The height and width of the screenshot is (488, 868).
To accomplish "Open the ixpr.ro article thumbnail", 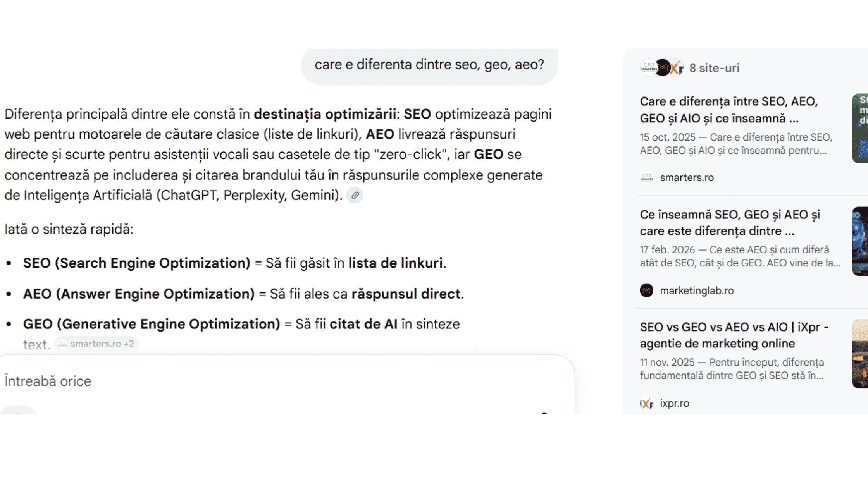I will click(860, 354).
